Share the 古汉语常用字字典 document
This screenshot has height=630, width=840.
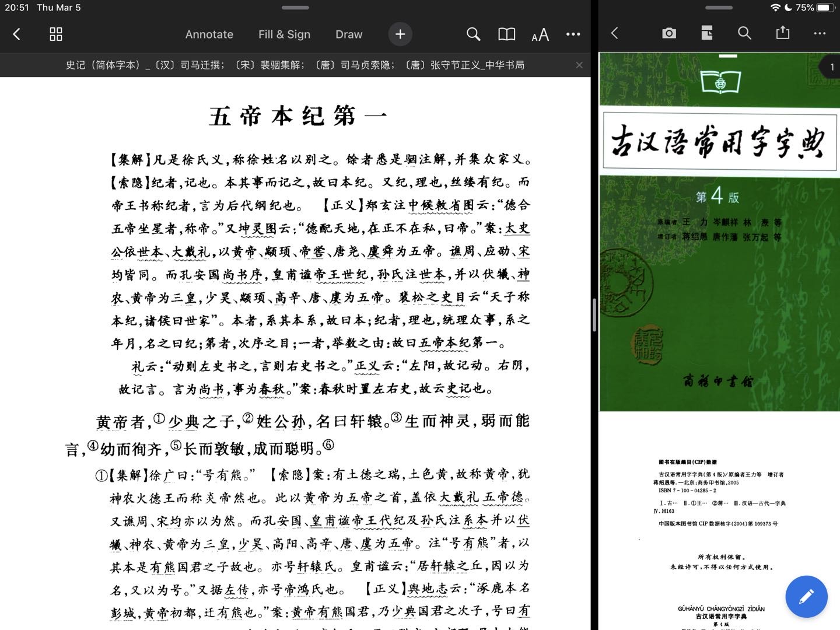[x=782, y=33]
